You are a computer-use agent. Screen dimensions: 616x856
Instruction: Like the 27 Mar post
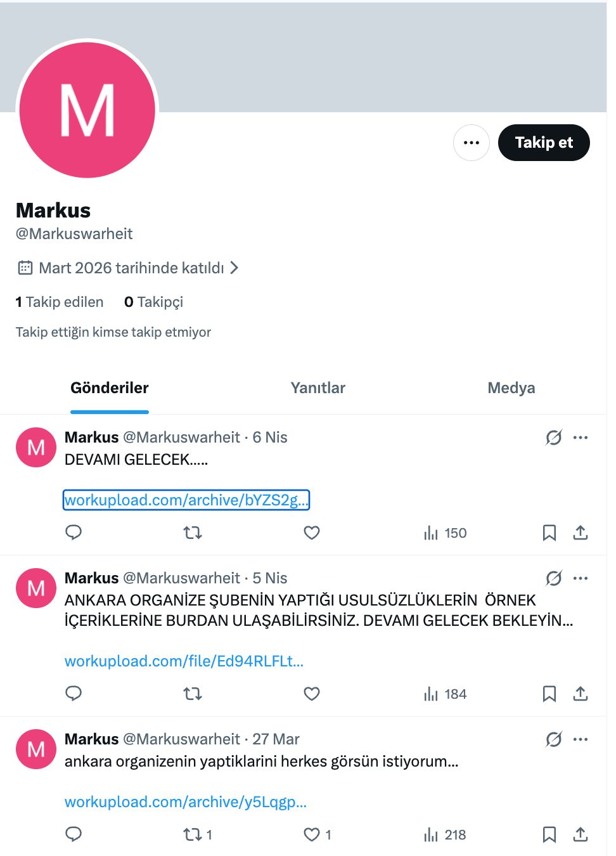coord(312,834)
